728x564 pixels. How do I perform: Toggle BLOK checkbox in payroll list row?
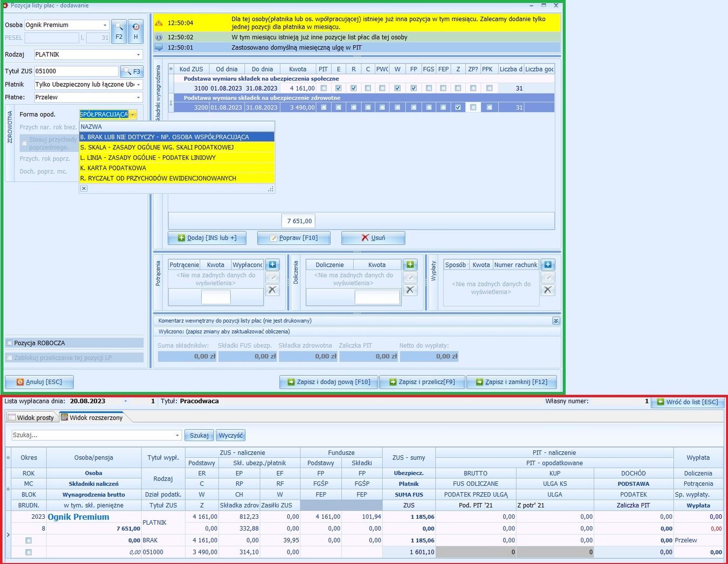pos(29,540)
